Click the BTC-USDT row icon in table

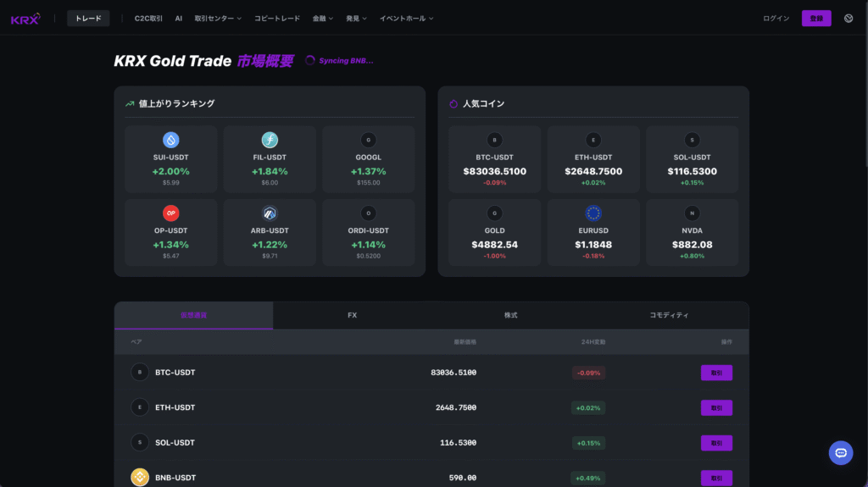[140, 372]
